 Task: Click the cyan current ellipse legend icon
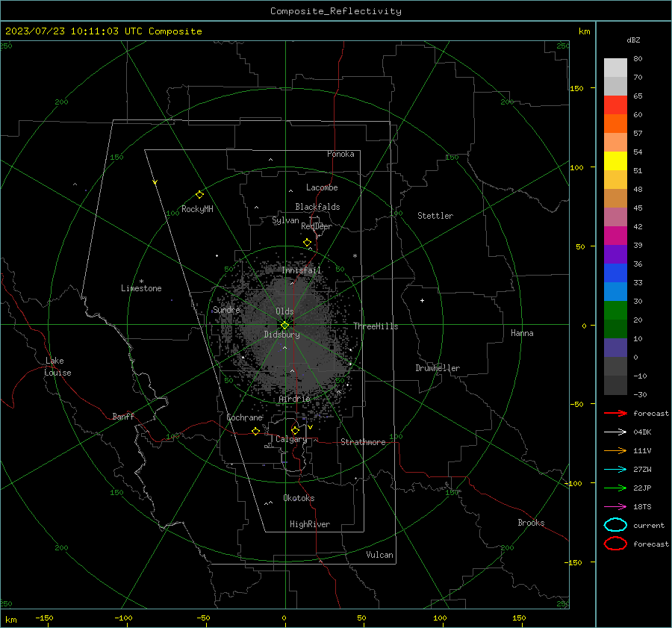pos(615,525)
